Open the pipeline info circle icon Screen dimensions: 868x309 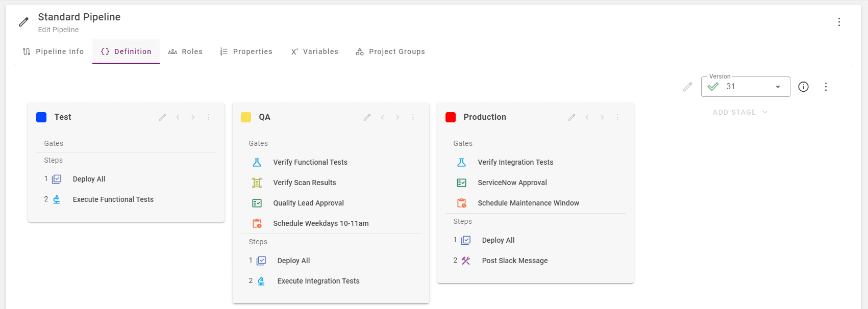803,87
